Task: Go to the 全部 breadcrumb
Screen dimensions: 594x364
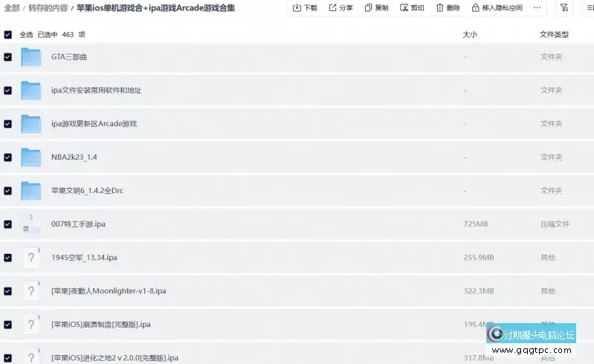Action: coord(12,8)
